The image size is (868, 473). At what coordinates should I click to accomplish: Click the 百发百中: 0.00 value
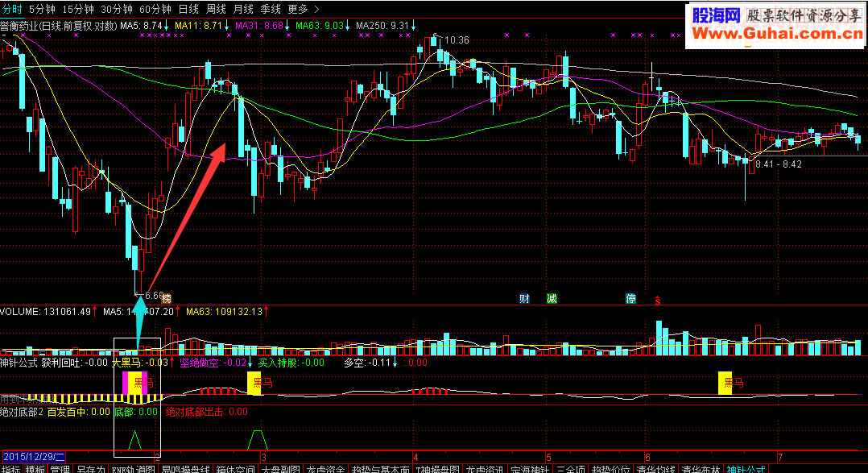tap(79, 412)
